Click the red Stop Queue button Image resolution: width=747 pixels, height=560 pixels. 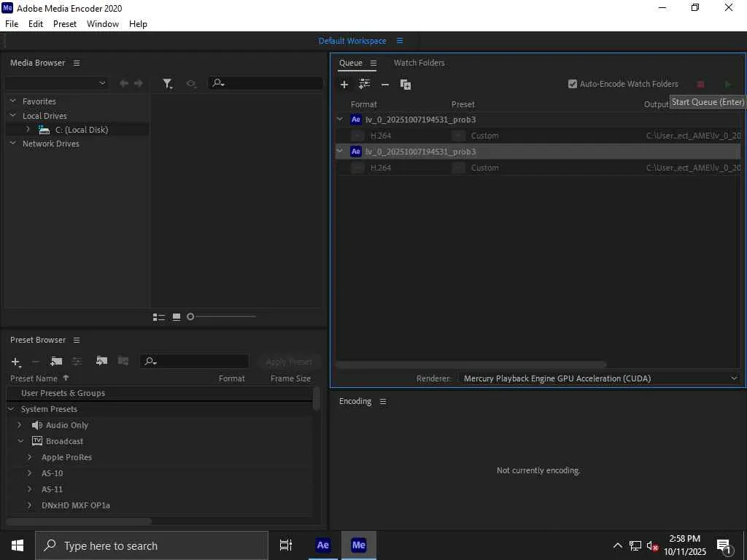click(x=700, y=85)
